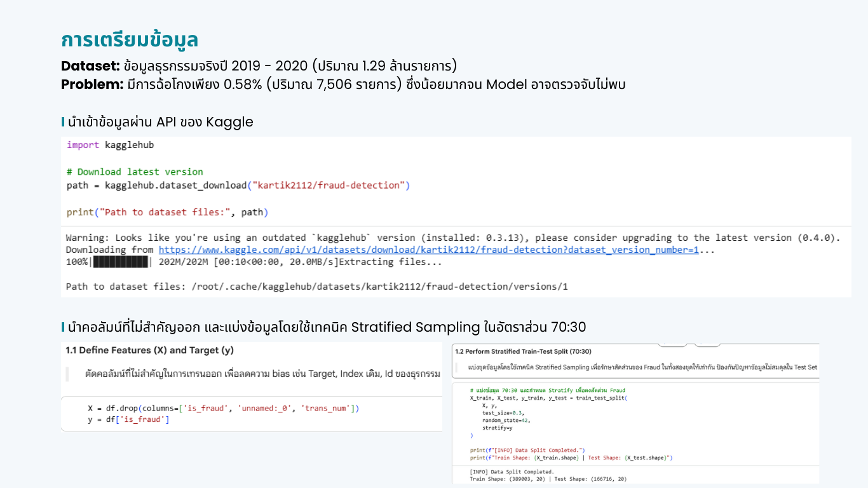Screen dimensions: 868x488
Task: Click the "X = df.drop(columns=..." code line
Action: (224, 409)
